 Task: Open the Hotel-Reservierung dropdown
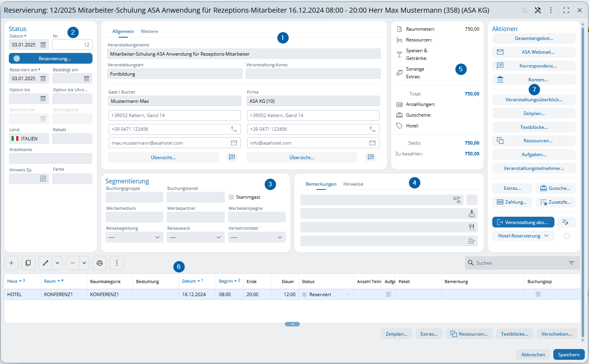[x=523, y=236]
